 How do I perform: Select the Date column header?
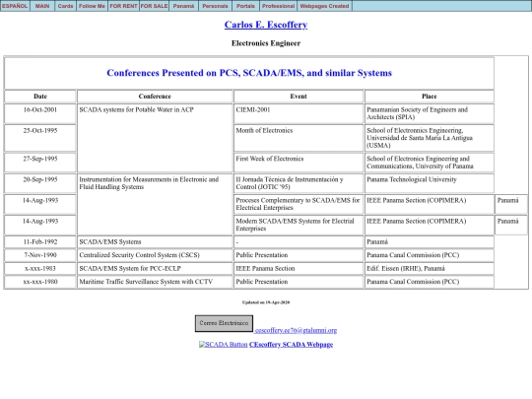pyautogui.click(x=40, y=97)
